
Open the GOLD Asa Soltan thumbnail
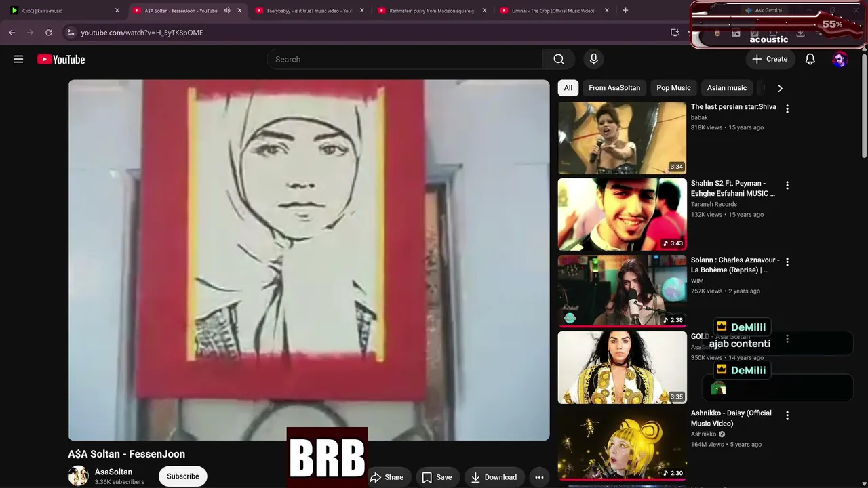(622, 367)
